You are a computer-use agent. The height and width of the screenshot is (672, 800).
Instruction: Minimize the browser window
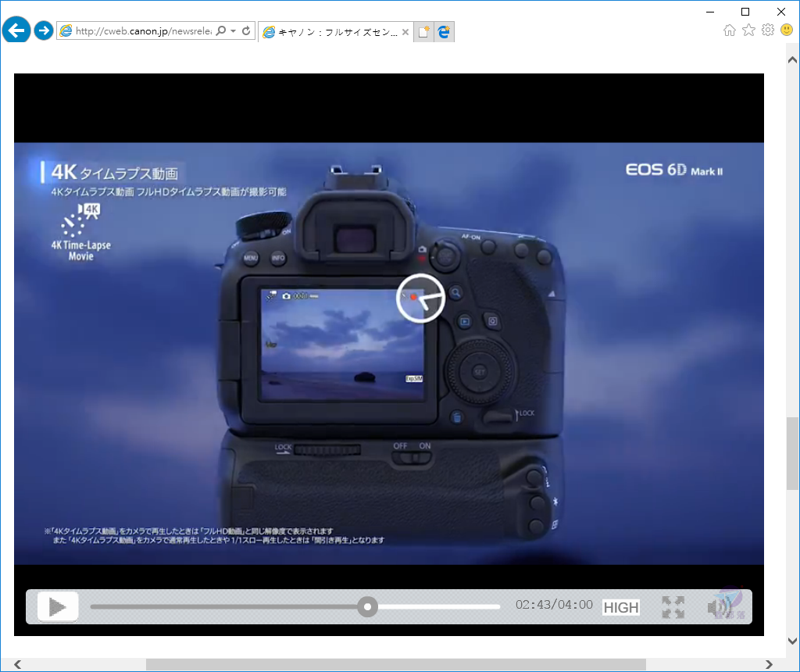coord(709,11)
